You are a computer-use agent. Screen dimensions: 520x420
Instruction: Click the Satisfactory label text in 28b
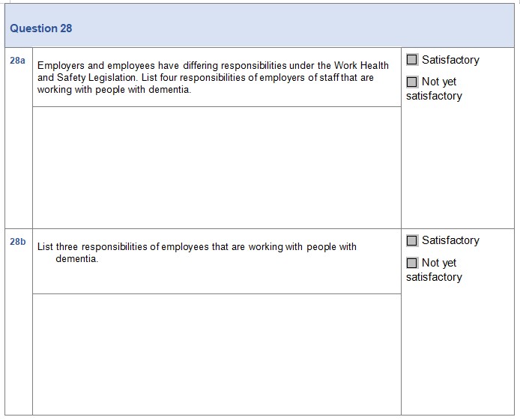(450, 240)
